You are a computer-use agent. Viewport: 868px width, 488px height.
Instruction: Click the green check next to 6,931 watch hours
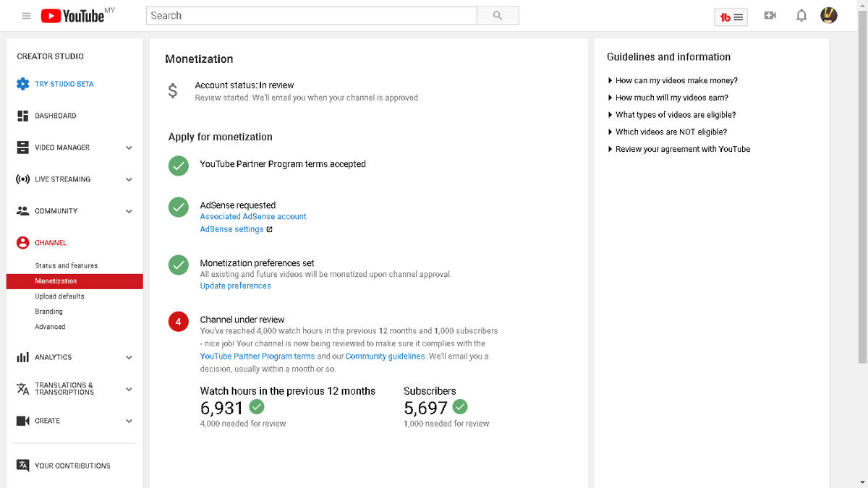[257, 407]
